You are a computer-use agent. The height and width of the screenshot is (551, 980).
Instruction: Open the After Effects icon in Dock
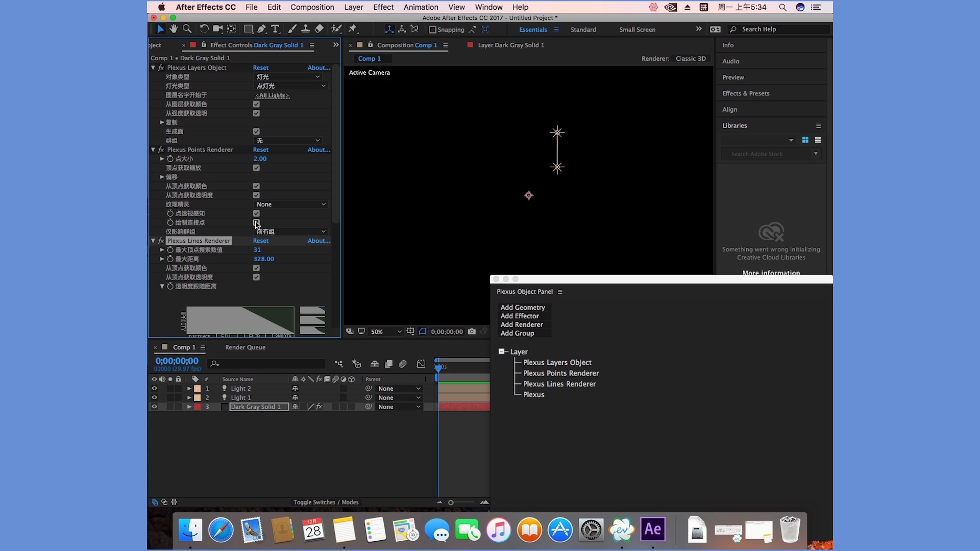[x=652, y=530]
